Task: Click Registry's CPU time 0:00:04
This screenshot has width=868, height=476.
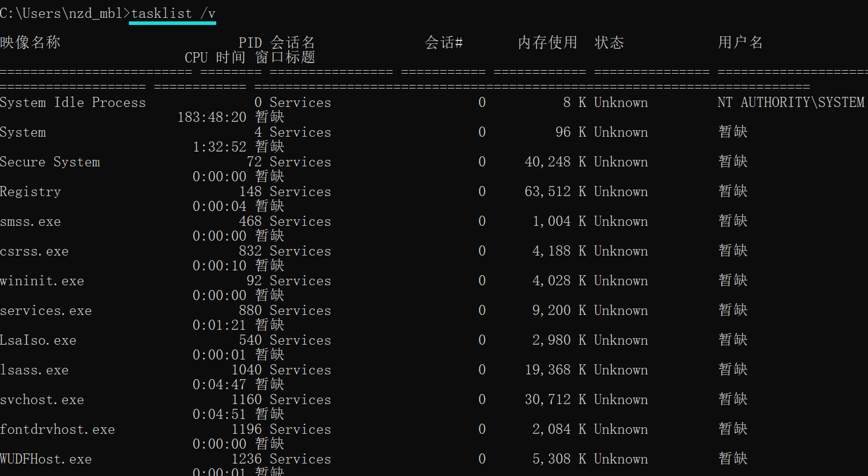Action: [219, 206]
